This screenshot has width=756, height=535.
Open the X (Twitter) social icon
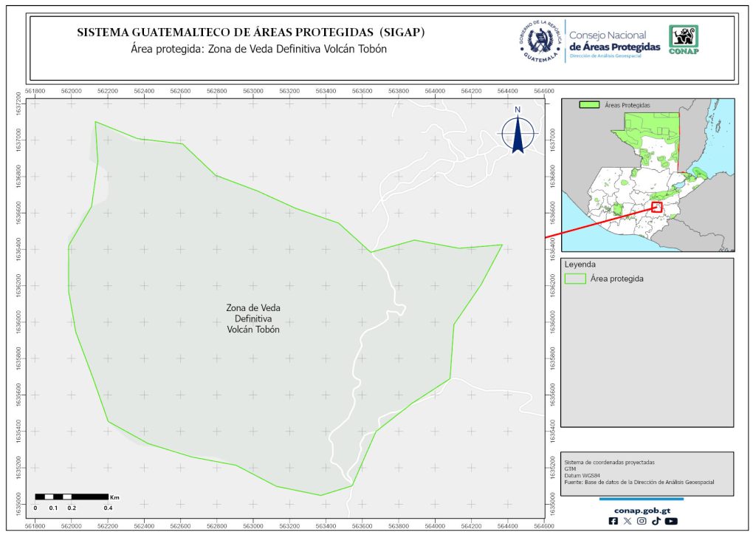628,521
